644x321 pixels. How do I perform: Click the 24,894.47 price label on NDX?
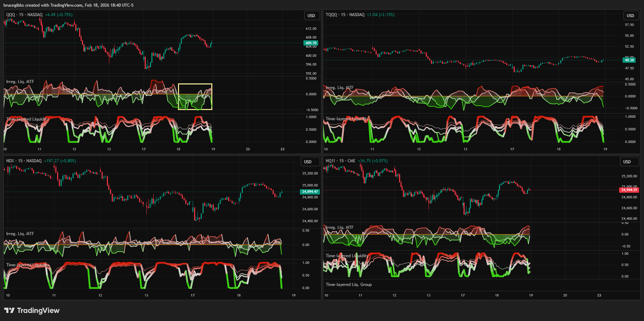(310, 192)
